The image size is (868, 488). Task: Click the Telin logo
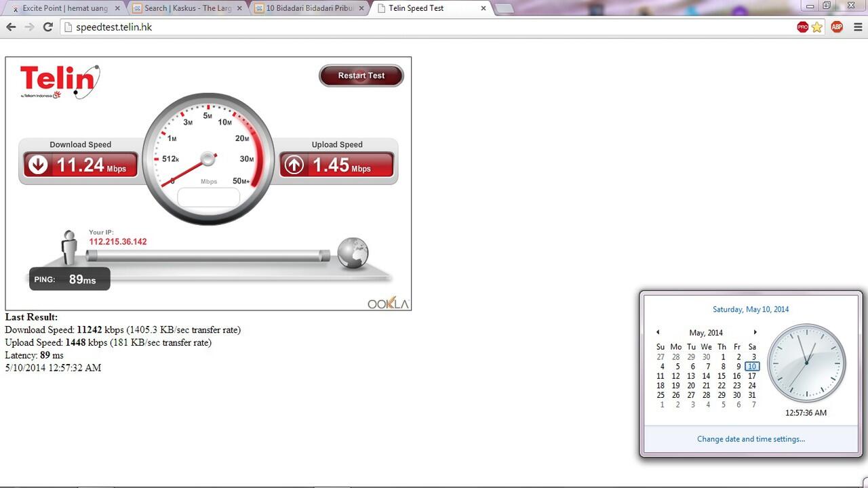(60, 82)
